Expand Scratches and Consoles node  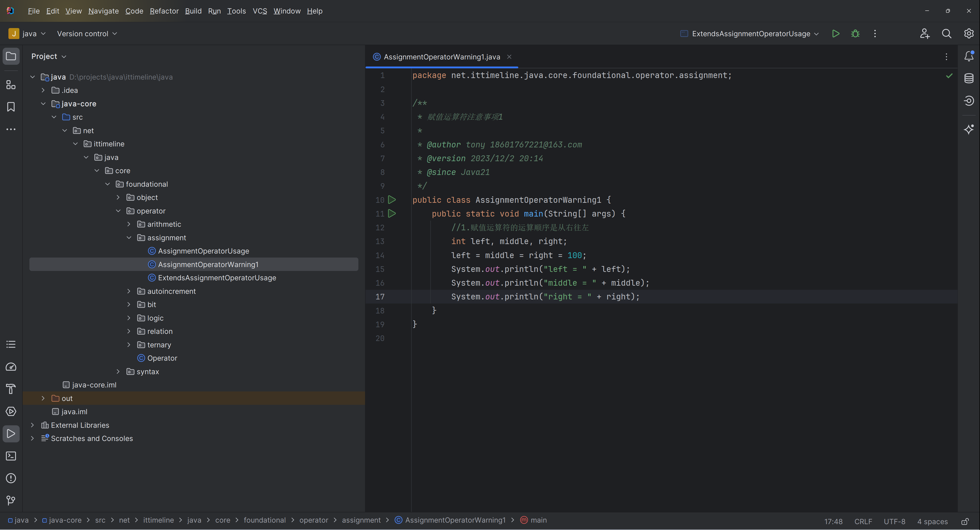click(32, 438)
